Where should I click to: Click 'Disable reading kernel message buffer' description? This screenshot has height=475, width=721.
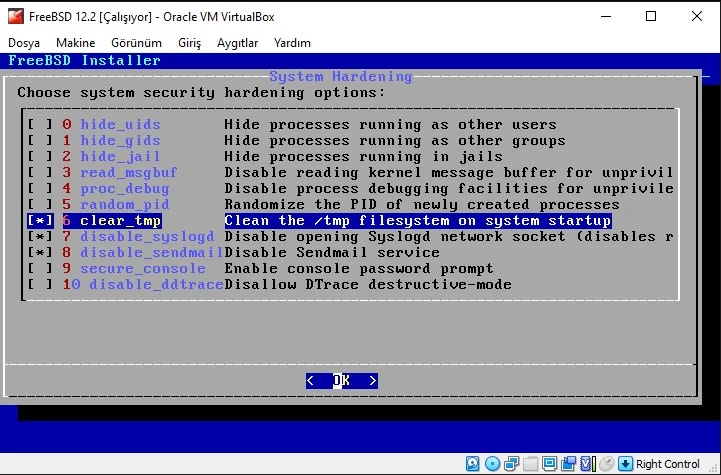coord(448,172)
